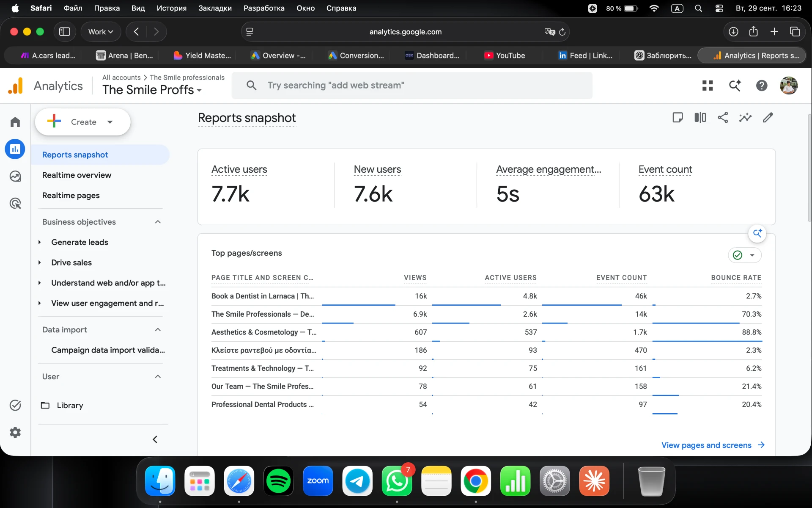Open the Add comparison icon
The height and width of the screenshot is (508, 812).
tap(700, 117)
